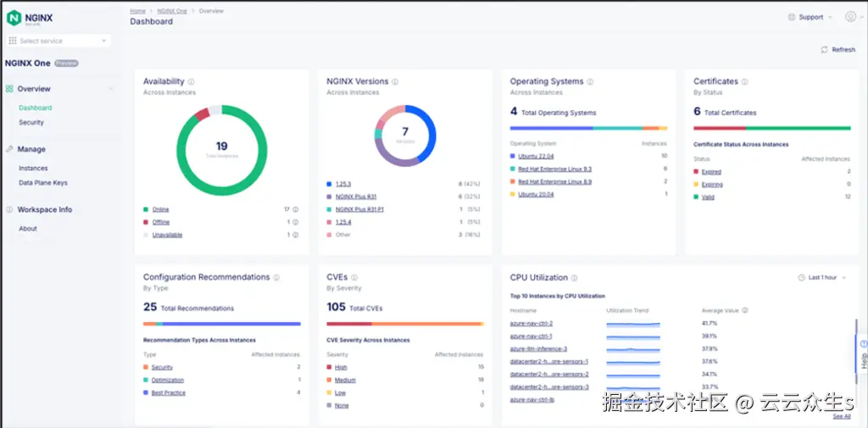Open None severity CVEs link

(x=342, y=405)
